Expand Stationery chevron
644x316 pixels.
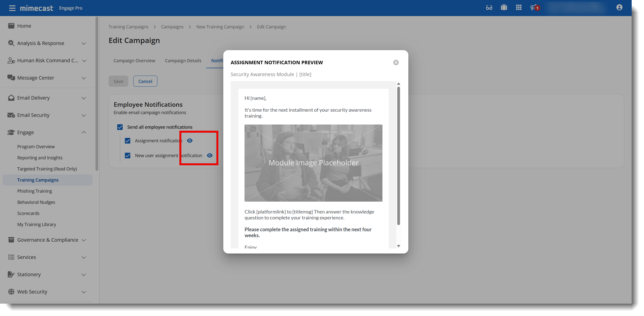[84, 274]
